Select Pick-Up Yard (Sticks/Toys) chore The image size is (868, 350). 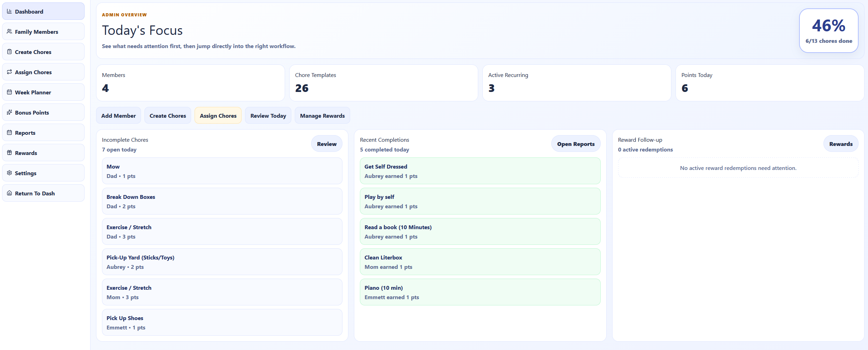222,262
